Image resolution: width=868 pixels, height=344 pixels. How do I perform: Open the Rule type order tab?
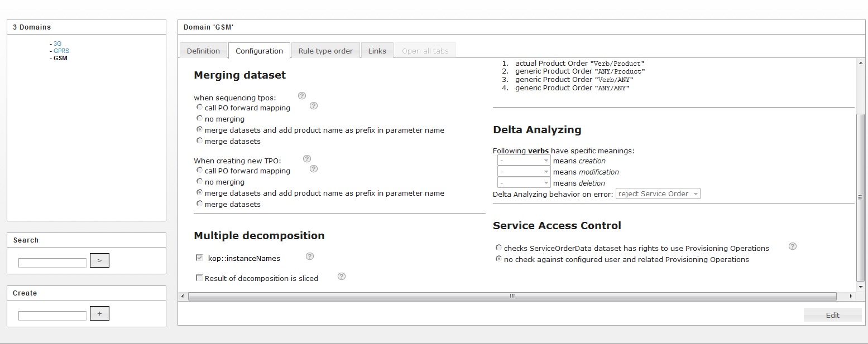(x=325, y=51)
